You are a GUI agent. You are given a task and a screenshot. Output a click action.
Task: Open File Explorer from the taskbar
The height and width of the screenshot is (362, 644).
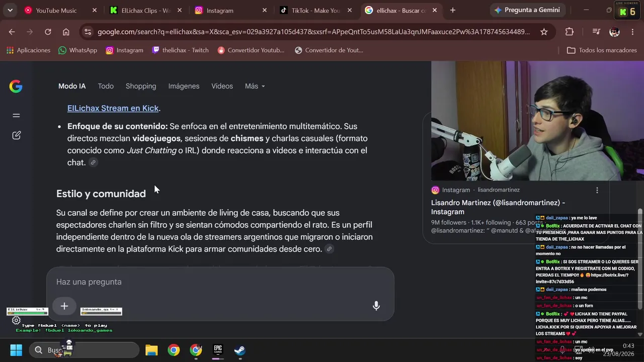[151, 350]
